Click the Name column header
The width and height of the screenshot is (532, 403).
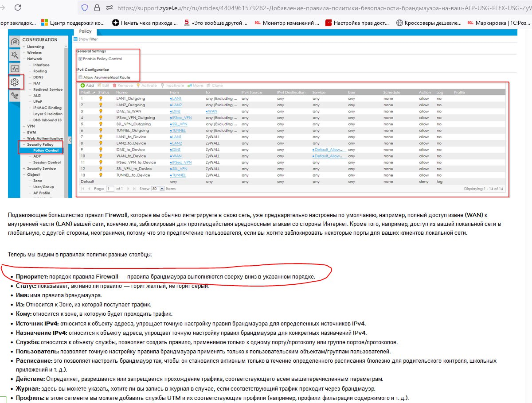tap(122, 92)
